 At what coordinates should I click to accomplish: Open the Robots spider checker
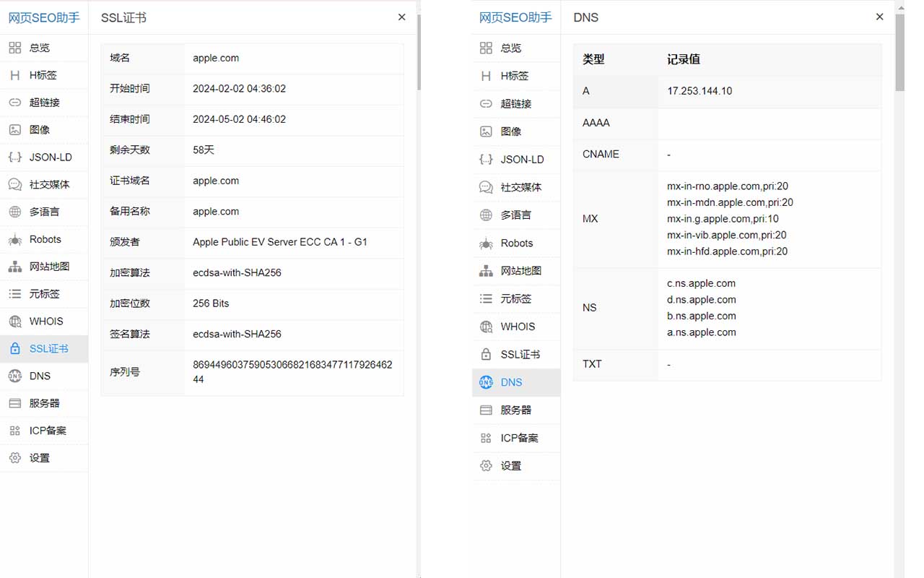pos(45,239)
